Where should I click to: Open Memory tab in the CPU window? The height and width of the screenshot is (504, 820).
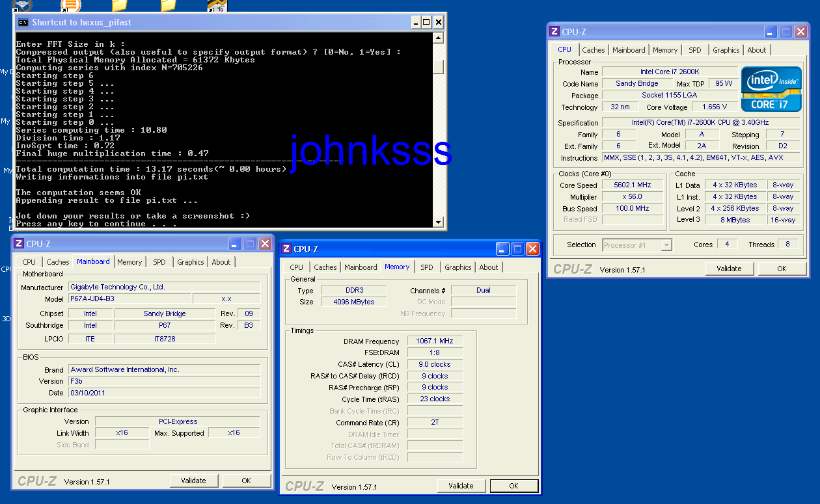coord(665,50)
